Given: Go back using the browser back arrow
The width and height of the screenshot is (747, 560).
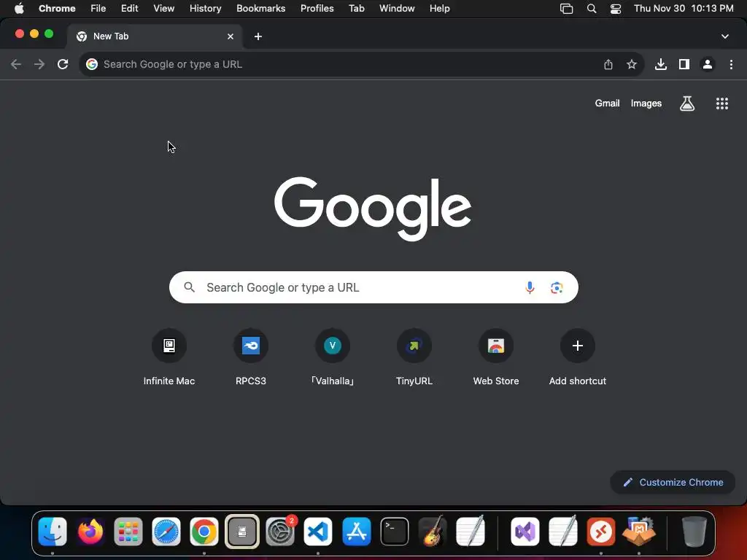Looking at the screenshot, I should [16, 64].
